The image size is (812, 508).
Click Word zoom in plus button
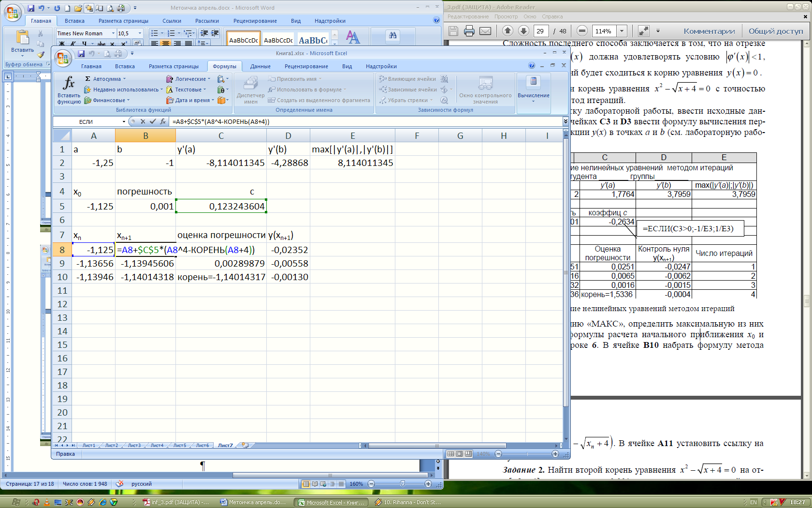(428, 484)
